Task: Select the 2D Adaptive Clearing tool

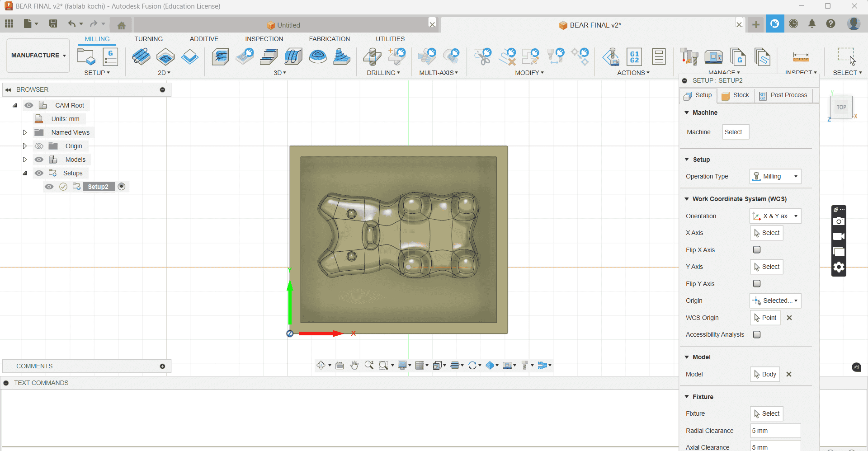Action: [142, 57]
